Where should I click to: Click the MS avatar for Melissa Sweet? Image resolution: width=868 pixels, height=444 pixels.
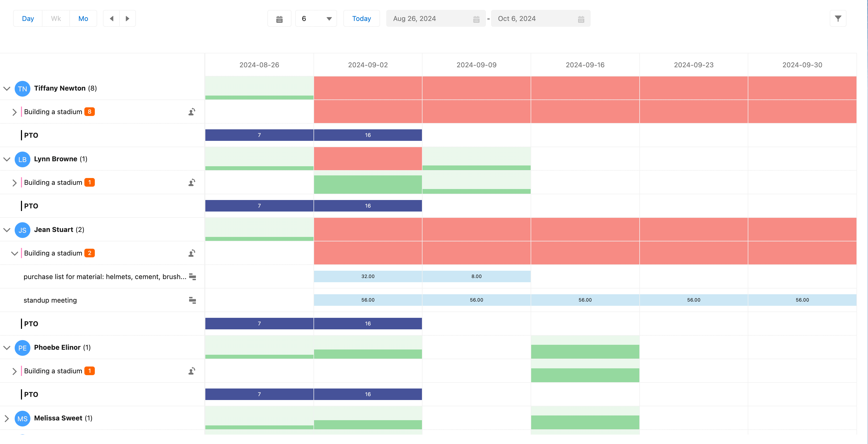(x=23, y=419)
